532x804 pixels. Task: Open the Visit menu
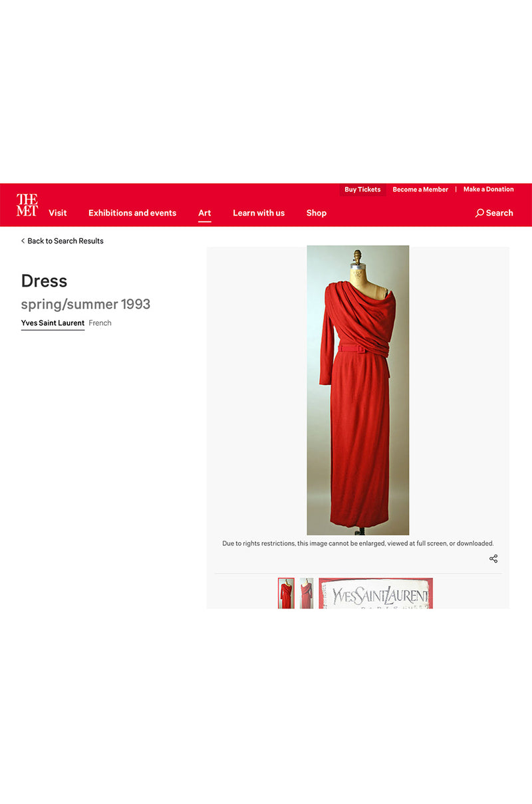tap(58, 213)
